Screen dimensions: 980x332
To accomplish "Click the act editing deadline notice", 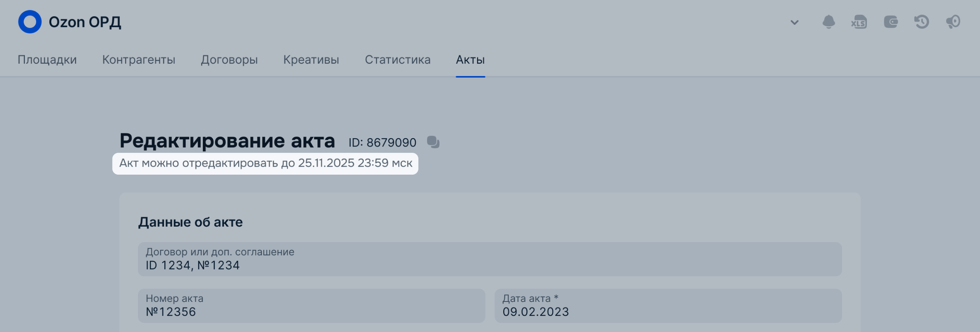I will tap(265, 163).
